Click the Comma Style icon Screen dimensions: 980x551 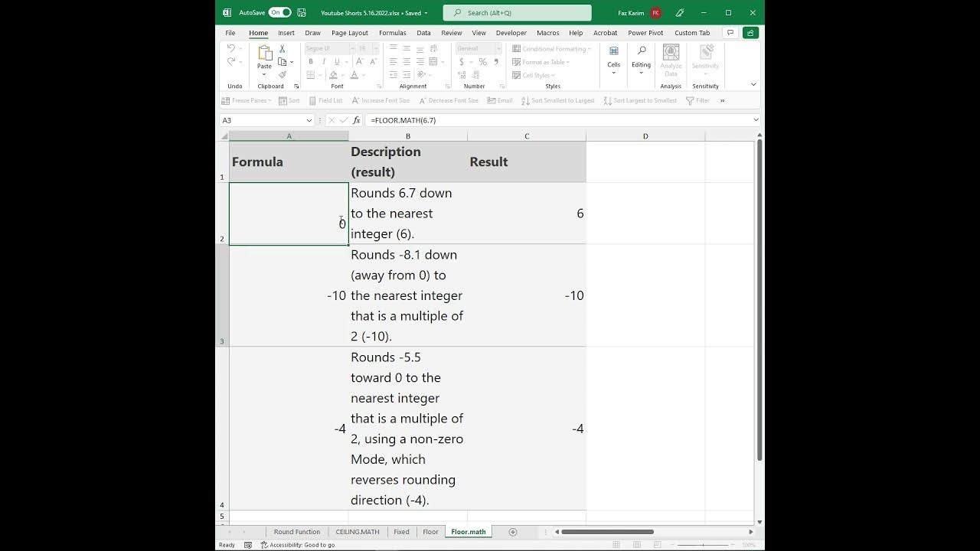(496, 62)
